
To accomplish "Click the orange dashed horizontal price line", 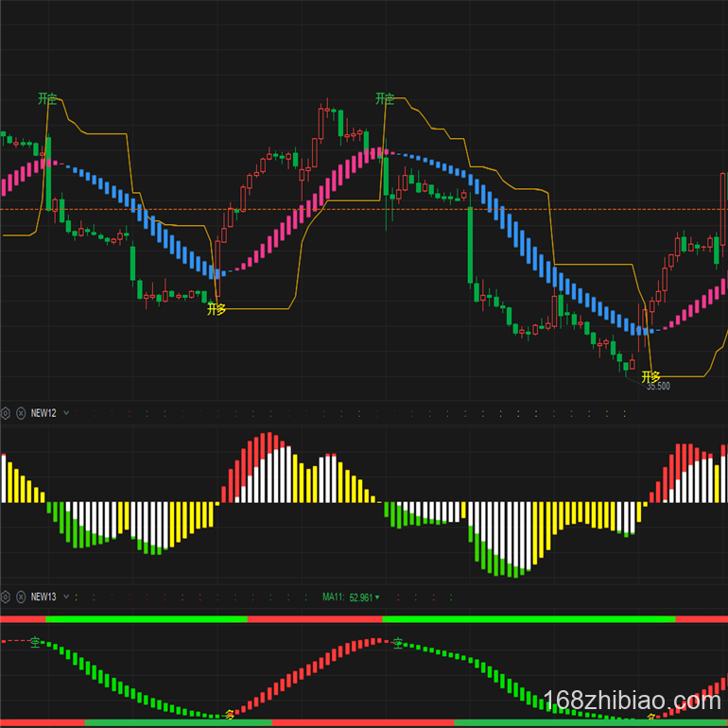I will point(284,209).
